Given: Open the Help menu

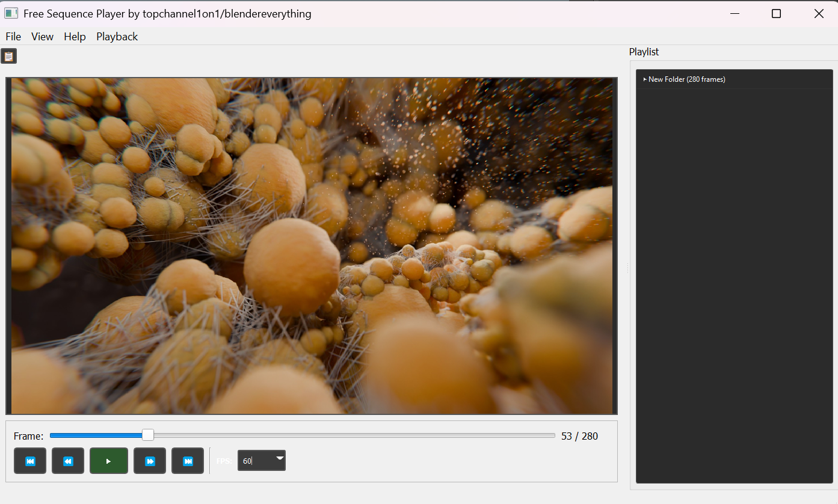Looking at the screenshot, I should 75,36.
